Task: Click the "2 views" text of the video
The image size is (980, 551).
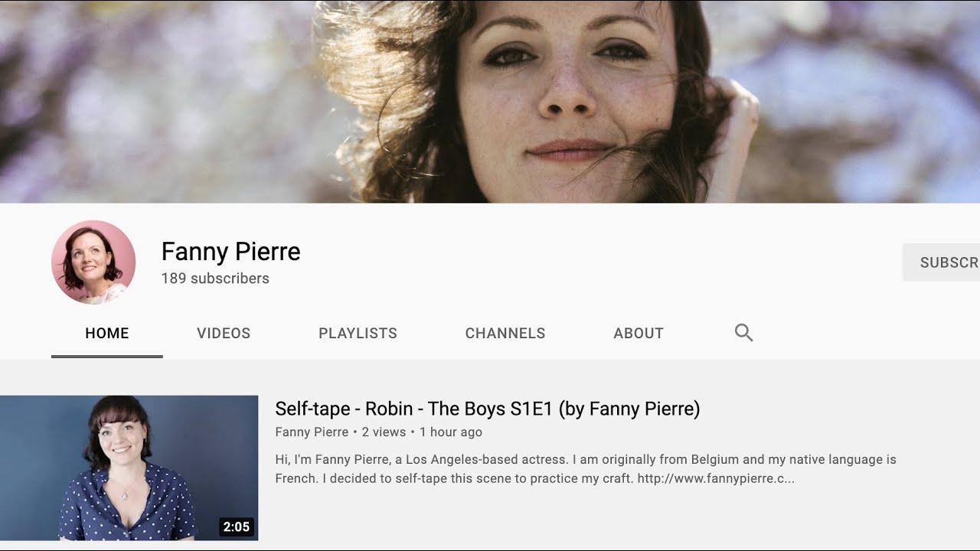Action: pos(384,432)
